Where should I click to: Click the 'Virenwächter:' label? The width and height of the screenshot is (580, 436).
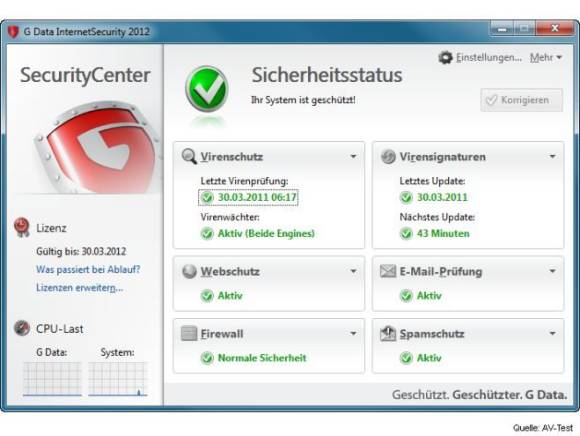pyautogui.click(x=230, y=217)
